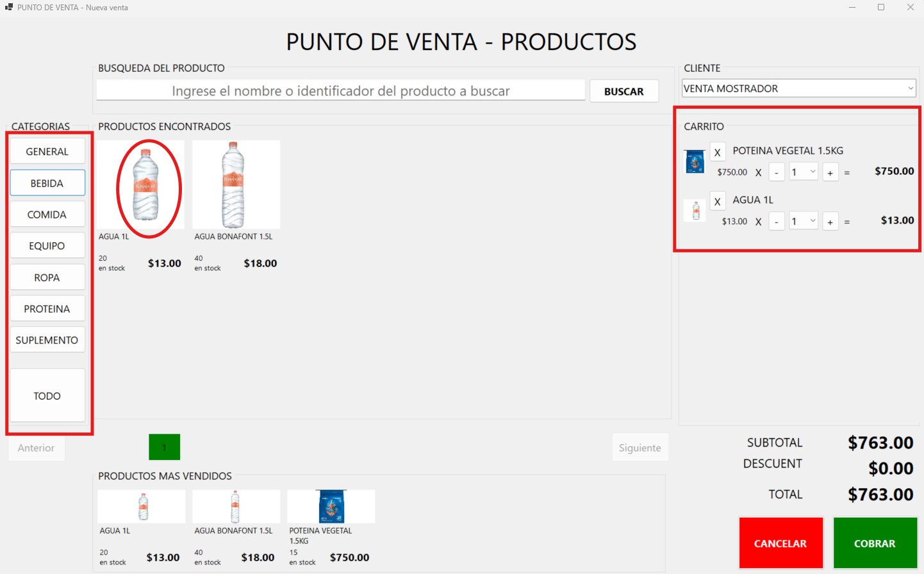Go to the Siguiente page
924x574 pixels.
tap(640, 448)
